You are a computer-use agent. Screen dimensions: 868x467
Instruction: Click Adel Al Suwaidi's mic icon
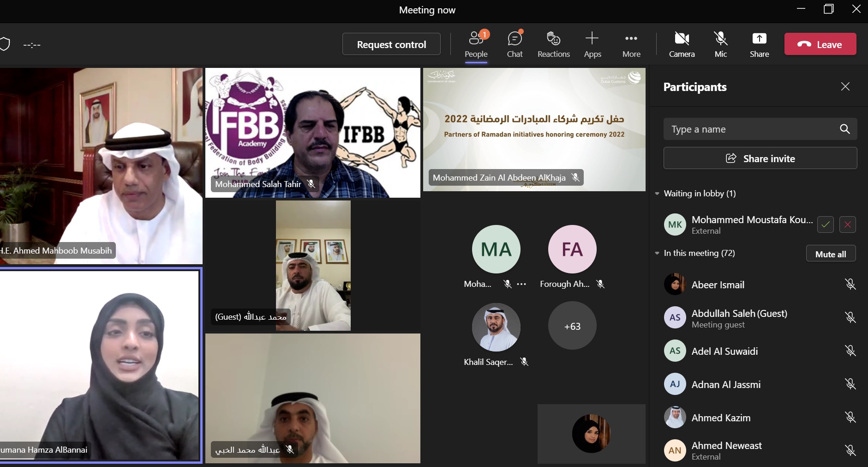click(850, 351)
